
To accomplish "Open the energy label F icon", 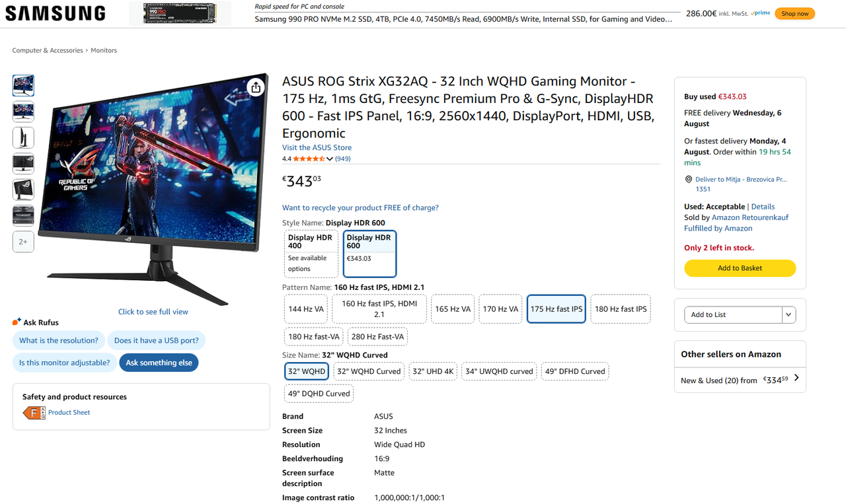I will (x=34, y=413).
